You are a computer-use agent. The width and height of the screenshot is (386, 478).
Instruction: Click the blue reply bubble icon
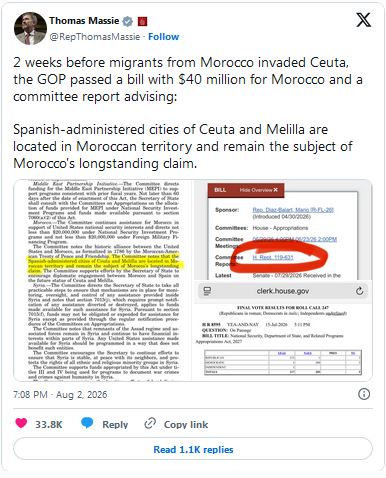coord(87,423)
